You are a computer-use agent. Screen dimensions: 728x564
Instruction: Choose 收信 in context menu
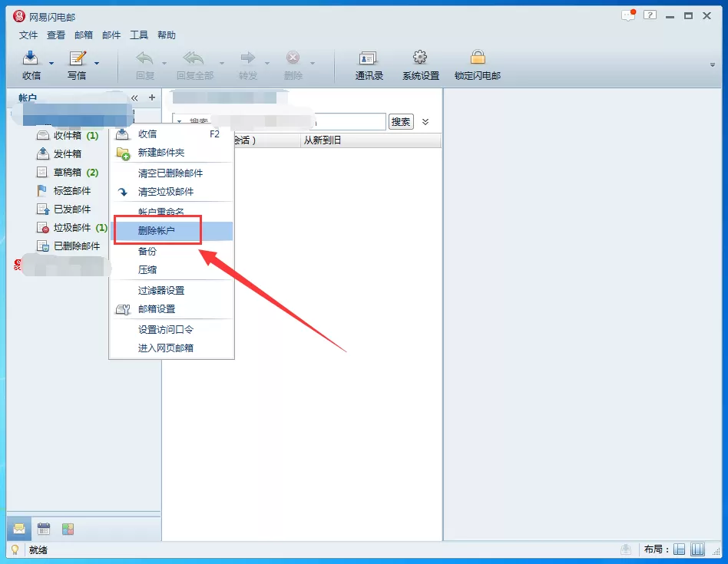coord(171,134)
